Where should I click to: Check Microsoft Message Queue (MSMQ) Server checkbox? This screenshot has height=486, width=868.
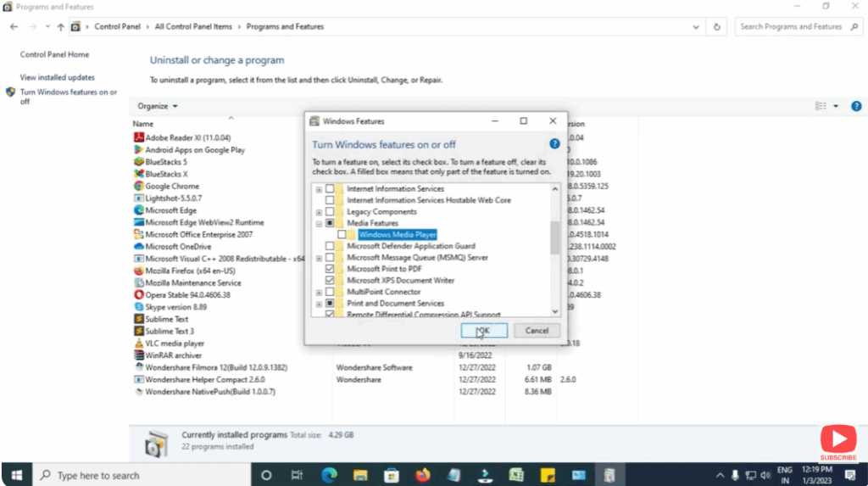pyautogui.click(x=330, y=257)
